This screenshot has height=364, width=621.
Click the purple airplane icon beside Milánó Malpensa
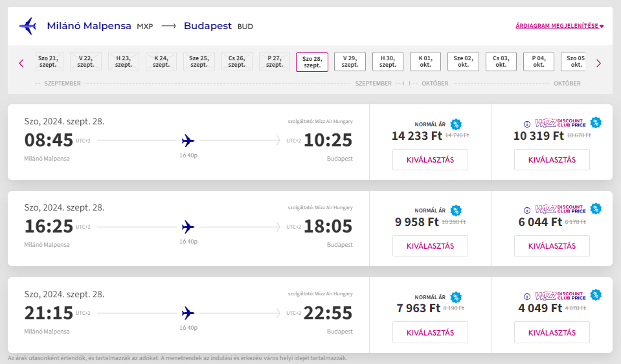[28, 26]
